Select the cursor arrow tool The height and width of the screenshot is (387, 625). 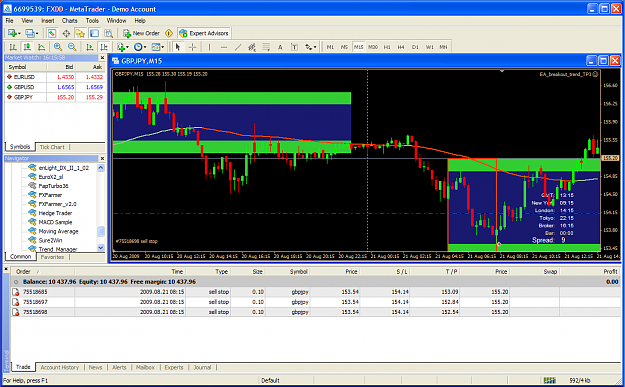point(178,47)
